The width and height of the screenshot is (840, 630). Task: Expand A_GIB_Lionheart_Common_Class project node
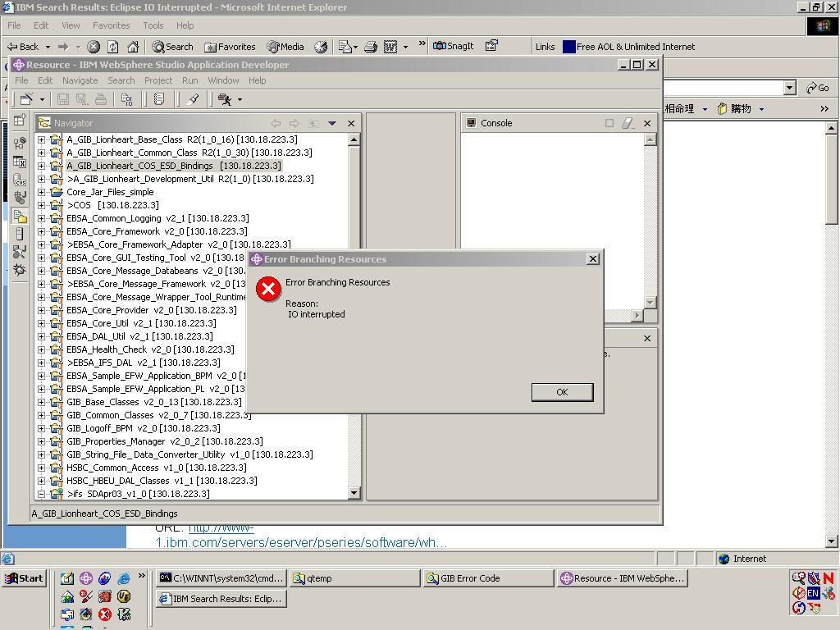41,153
